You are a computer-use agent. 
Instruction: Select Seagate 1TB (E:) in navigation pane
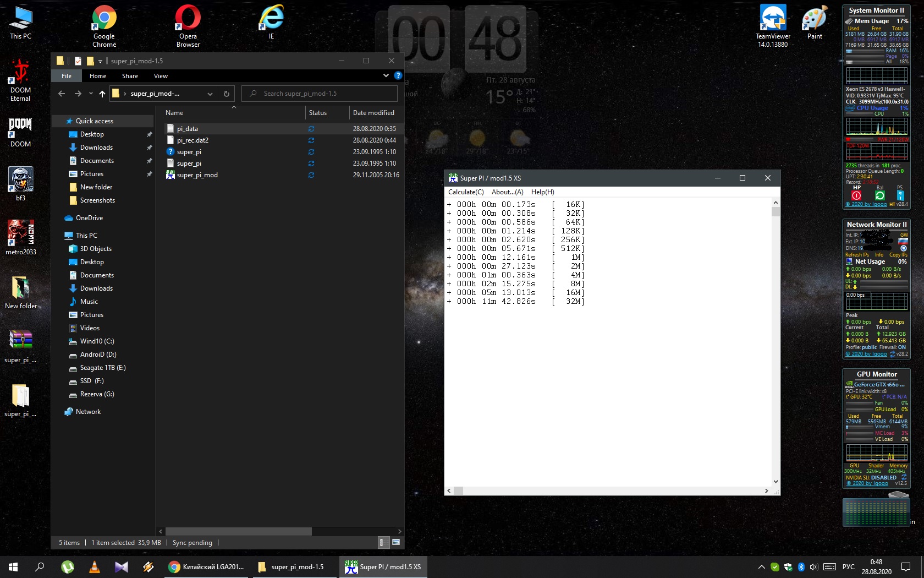tap(103, 368)
